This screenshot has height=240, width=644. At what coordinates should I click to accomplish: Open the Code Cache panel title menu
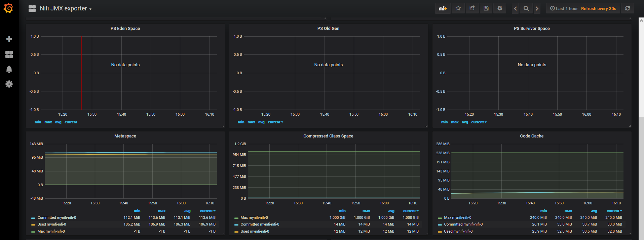tap(531, 136)
